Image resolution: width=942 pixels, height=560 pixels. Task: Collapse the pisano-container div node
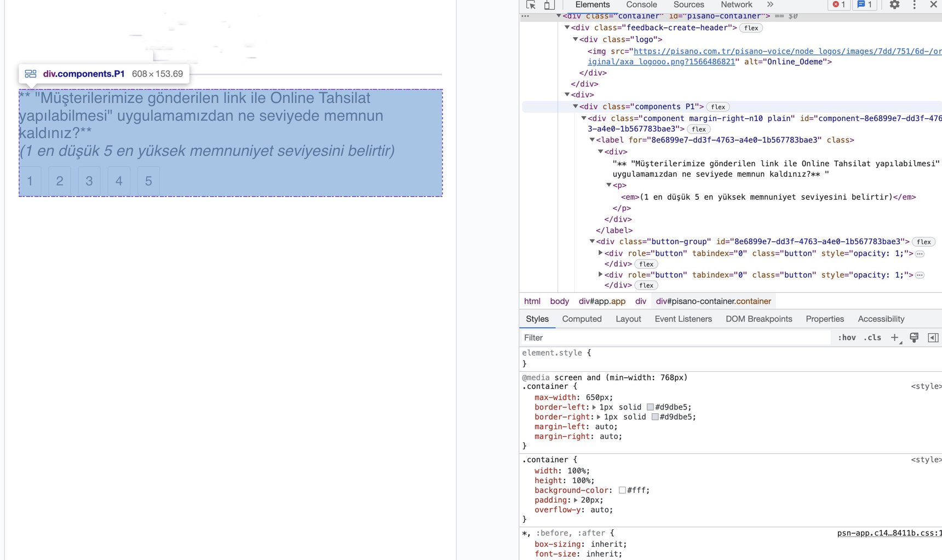[559, 16]
